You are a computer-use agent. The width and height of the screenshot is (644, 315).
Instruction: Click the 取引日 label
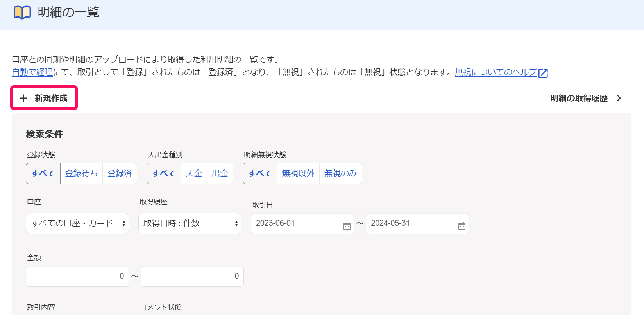coord(263,205)
